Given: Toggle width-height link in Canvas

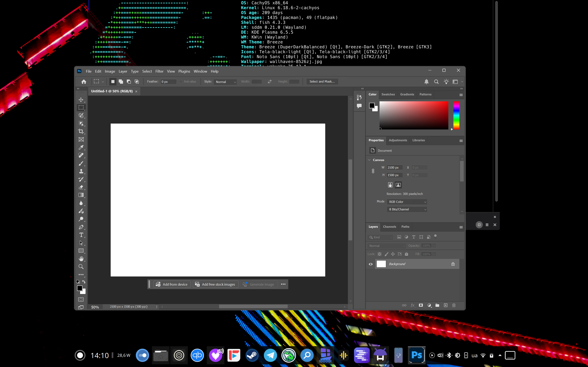Looking at the screenshot, I should click(x=373, y=171).
